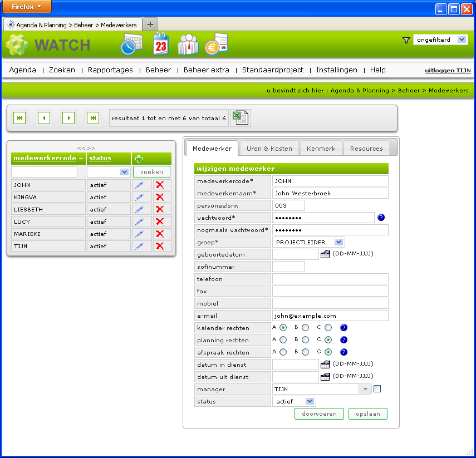
Task: Edit employee MARIEKE
Action: (x=139, y=234)
